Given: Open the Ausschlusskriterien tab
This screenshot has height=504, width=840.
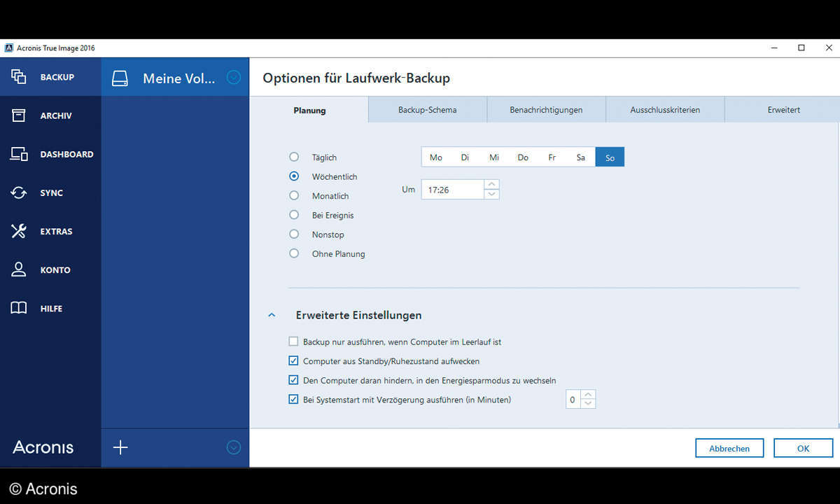Looking at the screenshot, I should pyautogui.click(x=665, y=110).
